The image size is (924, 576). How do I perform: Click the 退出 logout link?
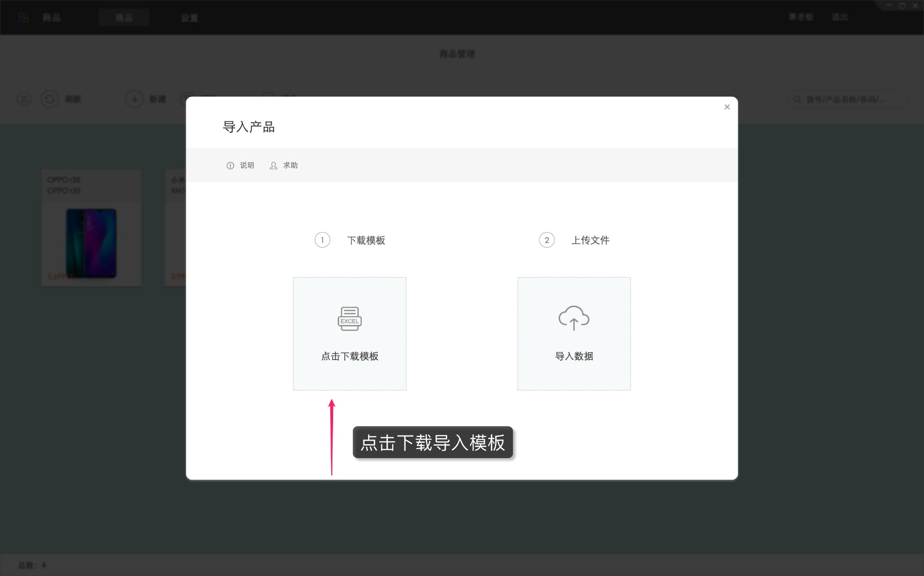[839, 17]
